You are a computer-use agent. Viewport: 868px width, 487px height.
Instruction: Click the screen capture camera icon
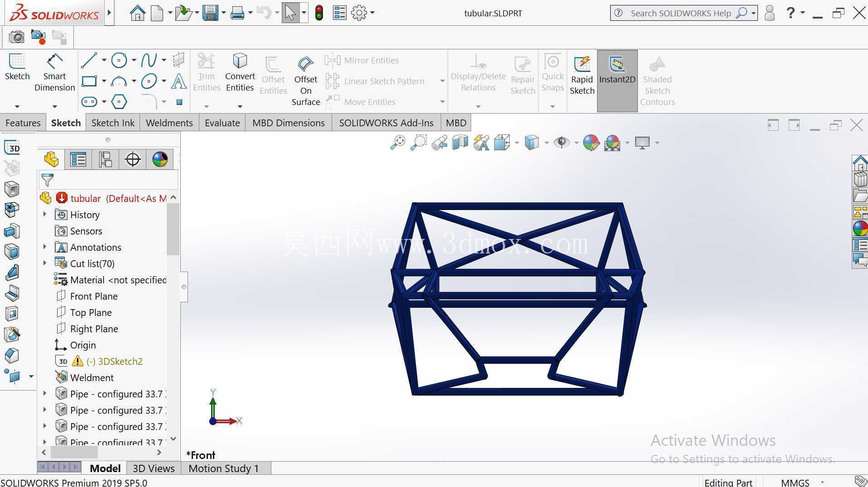(x=17, y=37)
